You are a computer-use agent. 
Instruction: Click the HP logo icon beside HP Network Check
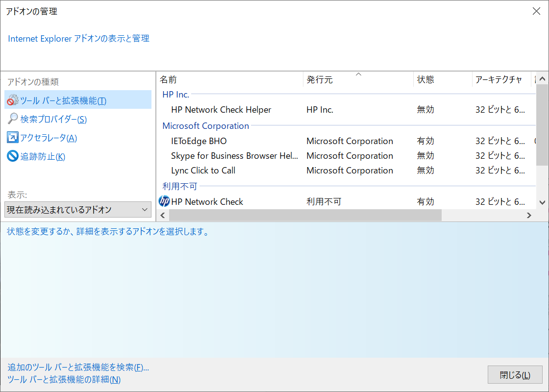coord(164,201)
